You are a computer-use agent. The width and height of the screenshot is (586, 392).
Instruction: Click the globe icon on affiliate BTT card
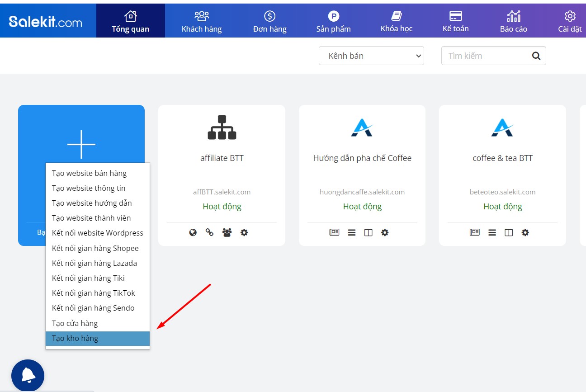pos(193,233)
